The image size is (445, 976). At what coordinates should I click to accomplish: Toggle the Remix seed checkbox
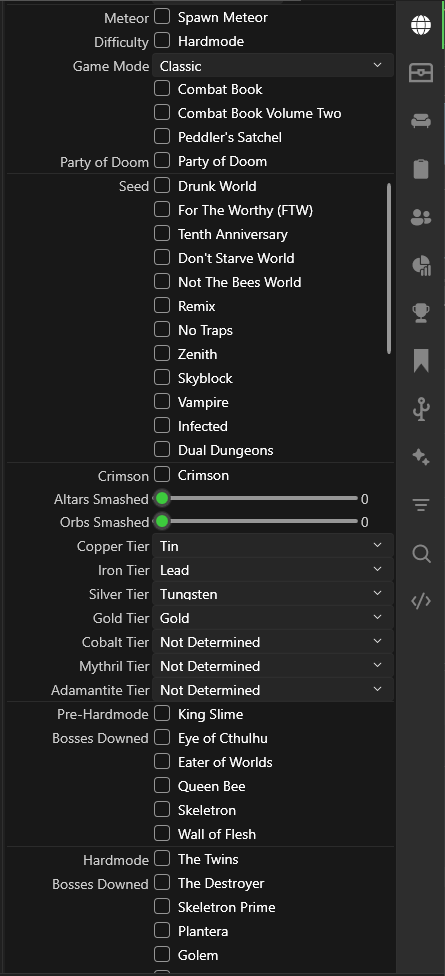click(x=162, y=306)
